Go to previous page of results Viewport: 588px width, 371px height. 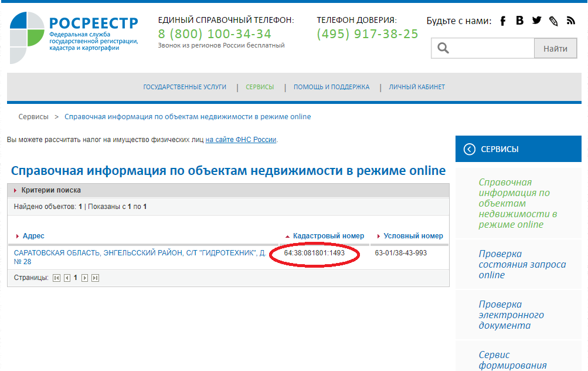pos(67,278)
